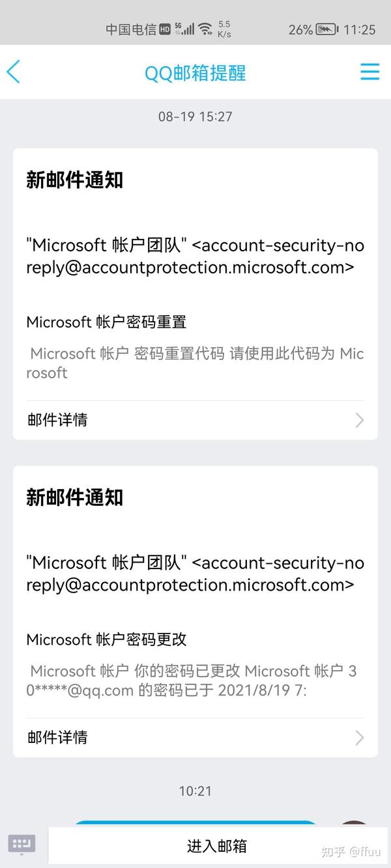Tap the 5G signal strength icon
The image size is (391, 868).
[184, 29]
